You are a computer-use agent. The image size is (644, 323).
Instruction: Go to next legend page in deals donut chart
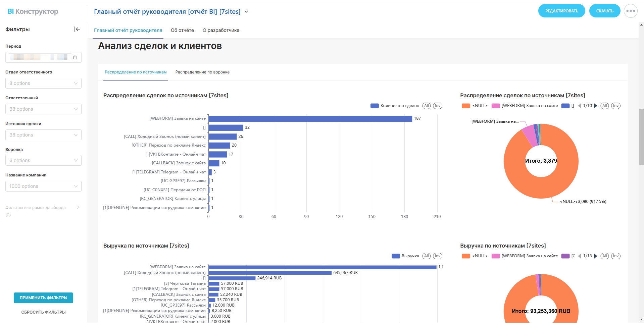(x=596, y=106)
